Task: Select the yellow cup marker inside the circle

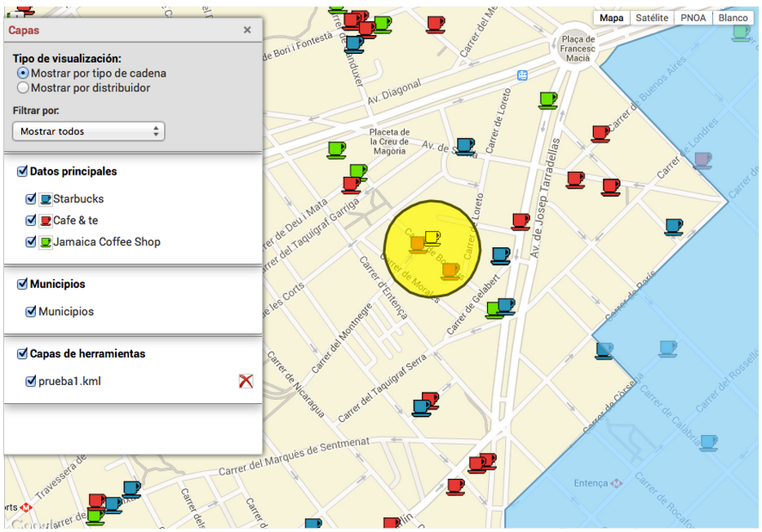Action: coord(432,237)
